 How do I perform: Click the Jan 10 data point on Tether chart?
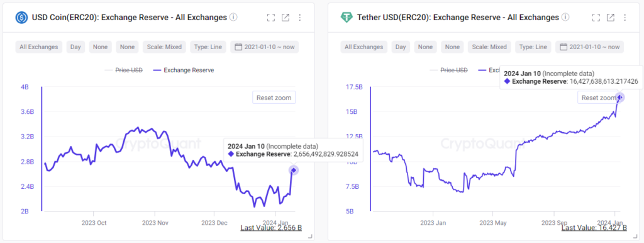click(x=619, y=97)
